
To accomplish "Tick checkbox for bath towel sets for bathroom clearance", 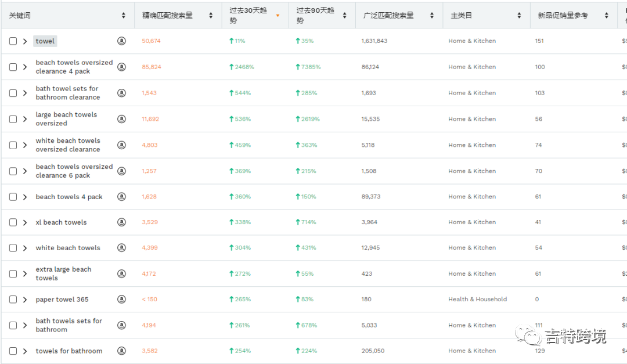I will (x=13, y=93).
